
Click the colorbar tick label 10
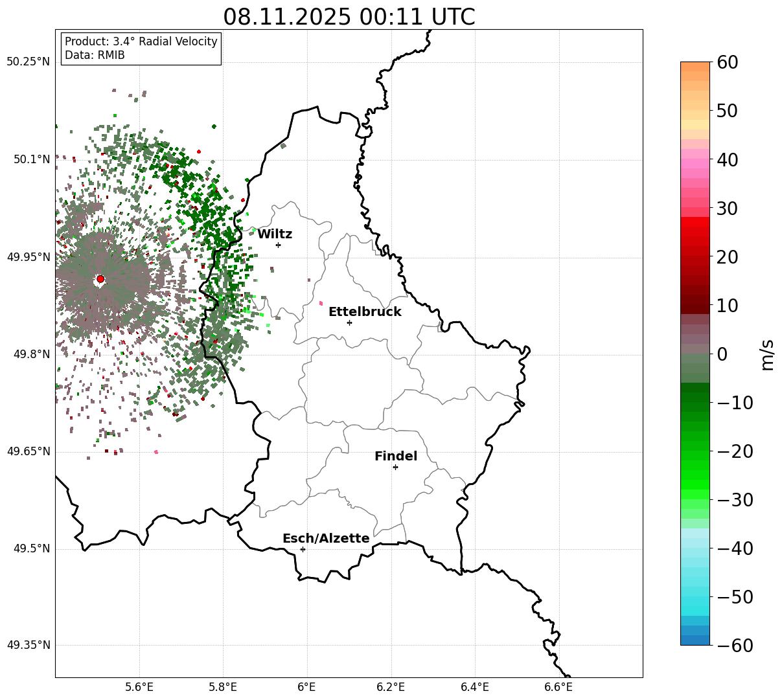pyautogui.click(x=727, y=306)
